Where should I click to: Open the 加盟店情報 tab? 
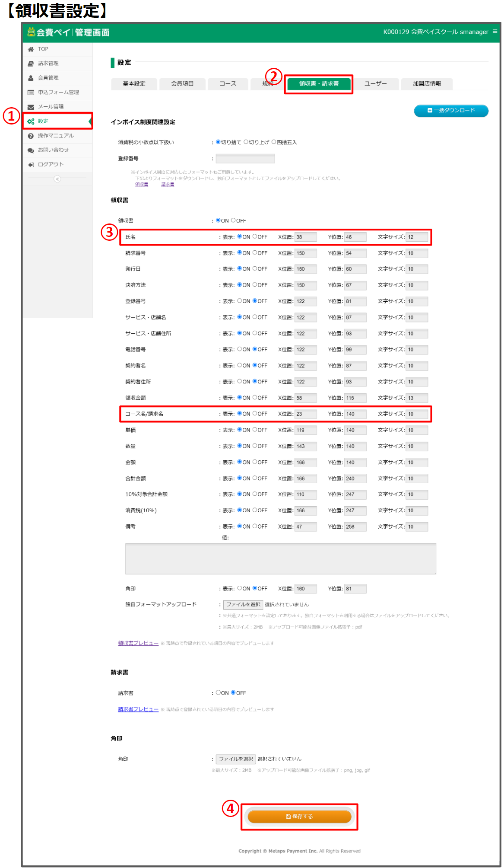coord(427,84)
